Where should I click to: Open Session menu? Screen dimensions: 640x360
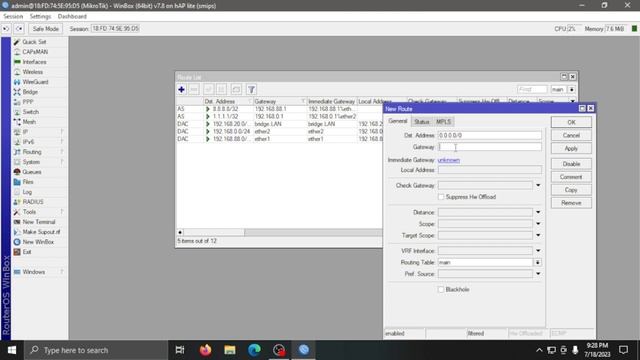13,16
